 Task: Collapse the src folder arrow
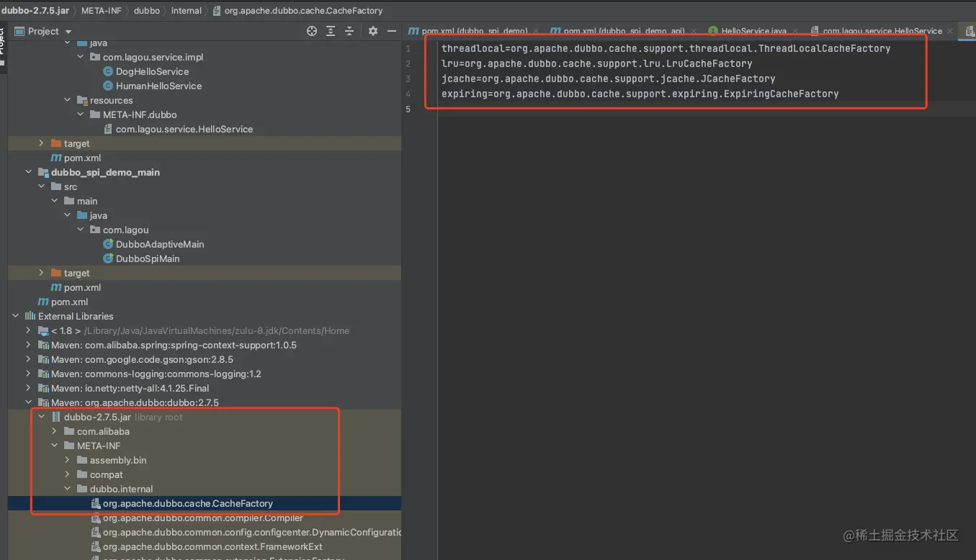42,186
